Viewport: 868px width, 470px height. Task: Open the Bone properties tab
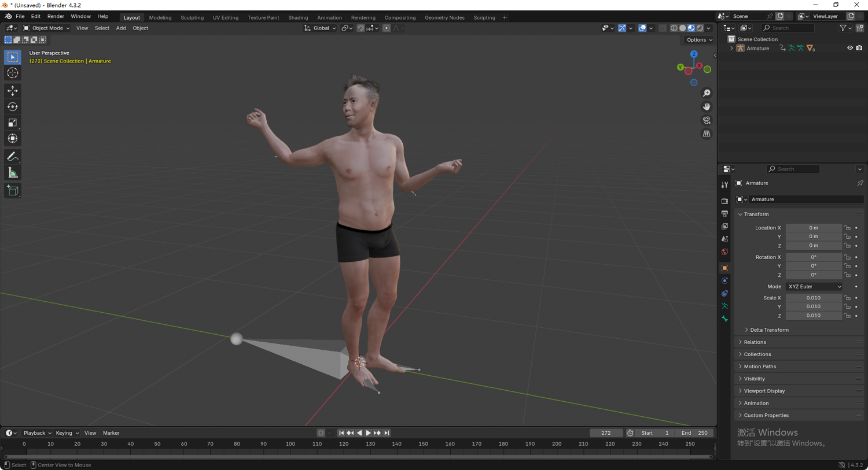724,319
